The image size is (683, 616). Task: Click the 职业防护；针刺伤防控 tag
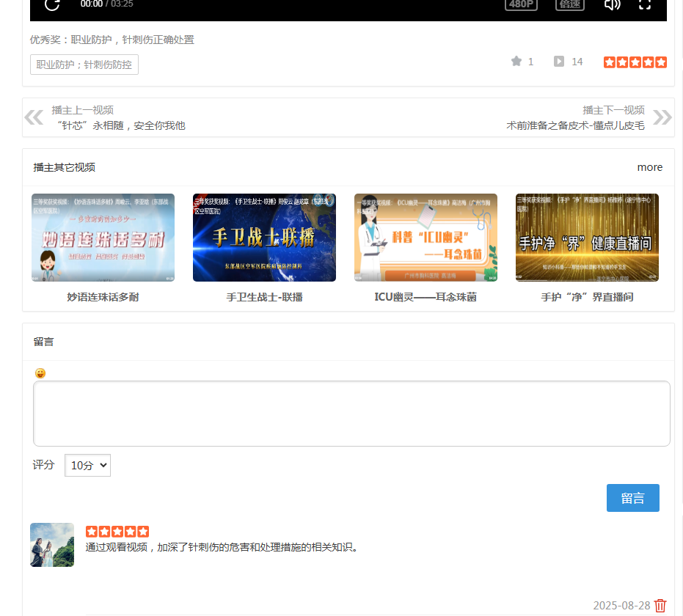pos(84,65)
